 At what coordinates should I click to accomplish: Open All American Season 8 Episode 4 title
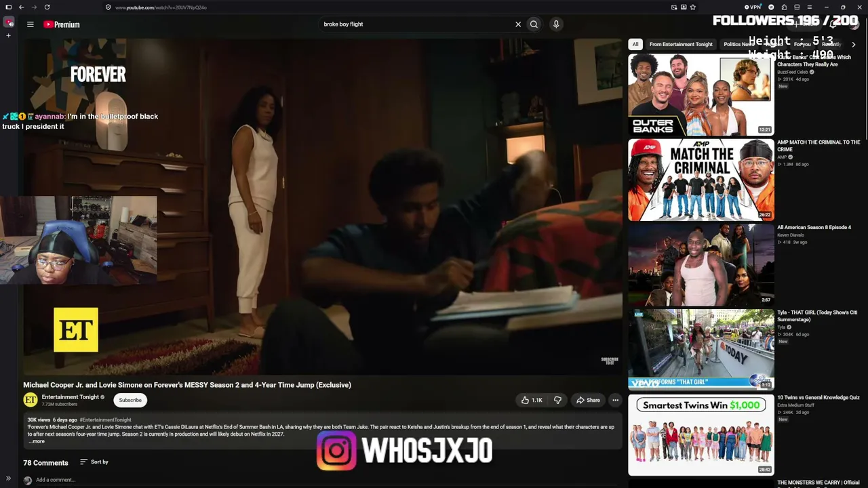click(x=814, y=228)
